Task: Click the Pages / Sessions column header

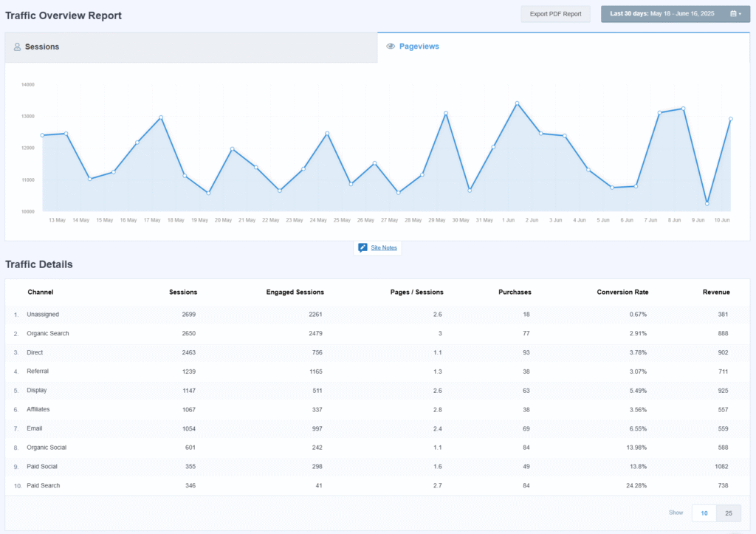Action: (x=416, y=292)
